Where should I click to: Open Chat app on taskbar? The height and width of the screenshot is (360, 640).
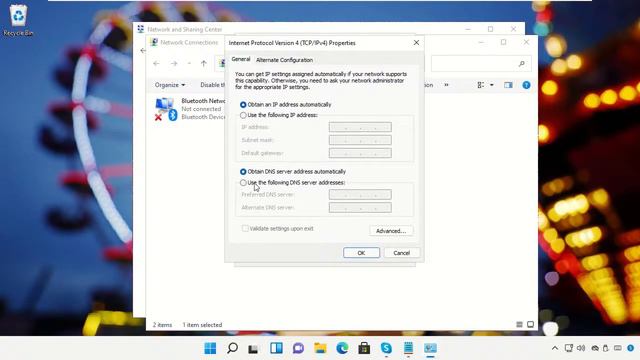[x=298, y=348]
